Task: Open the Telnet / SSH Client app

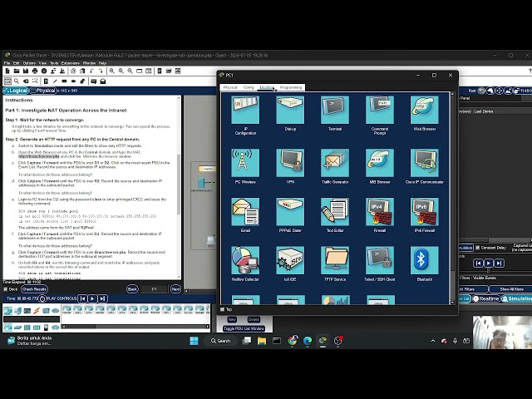Action: [x=380, y=260]
